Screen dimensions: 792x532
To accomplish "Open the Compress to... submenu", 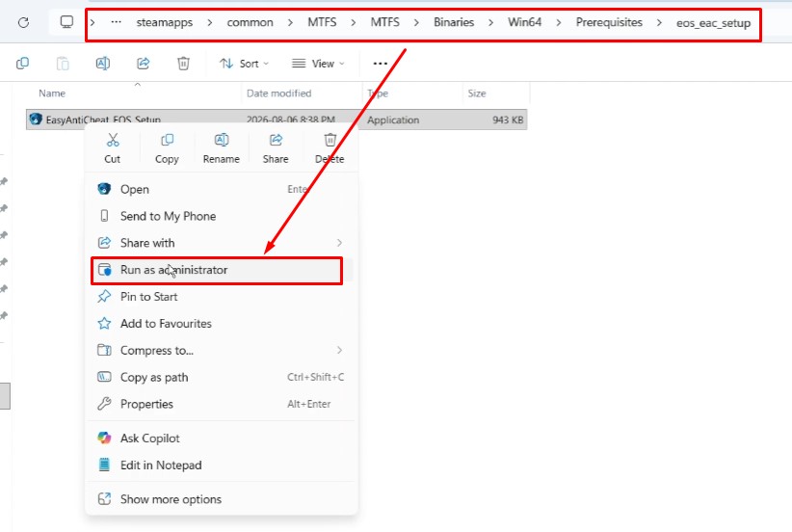I will (x=222, y=350).
